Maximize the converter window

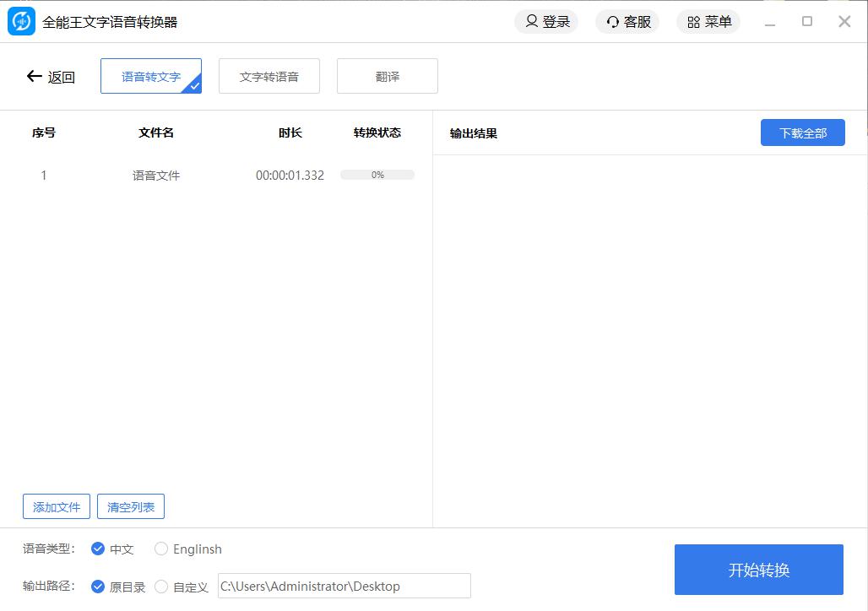[807, 22]
